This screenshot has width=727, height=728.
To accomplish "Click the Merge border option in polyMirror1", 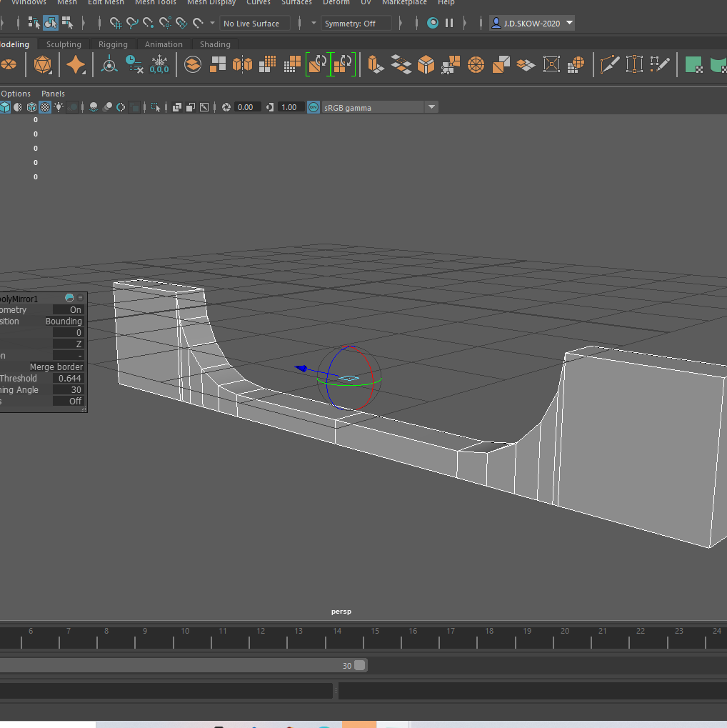I will tap(56, 367).
